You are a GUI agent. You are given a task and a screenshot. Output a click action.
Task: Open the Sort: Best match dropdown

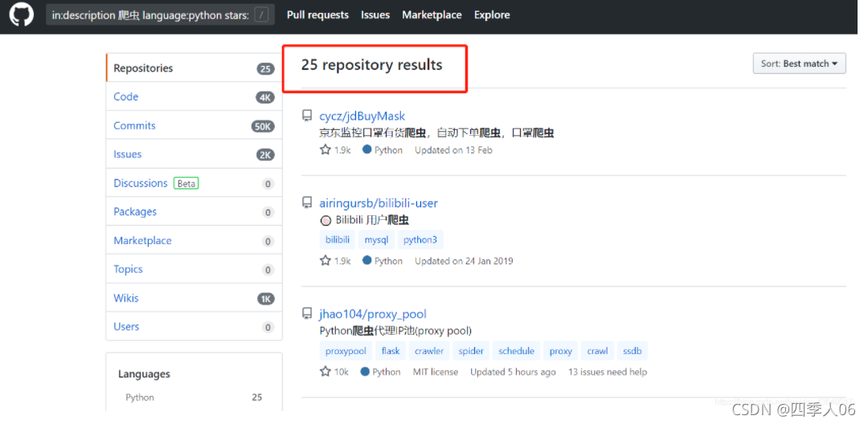tap(800, 63)
